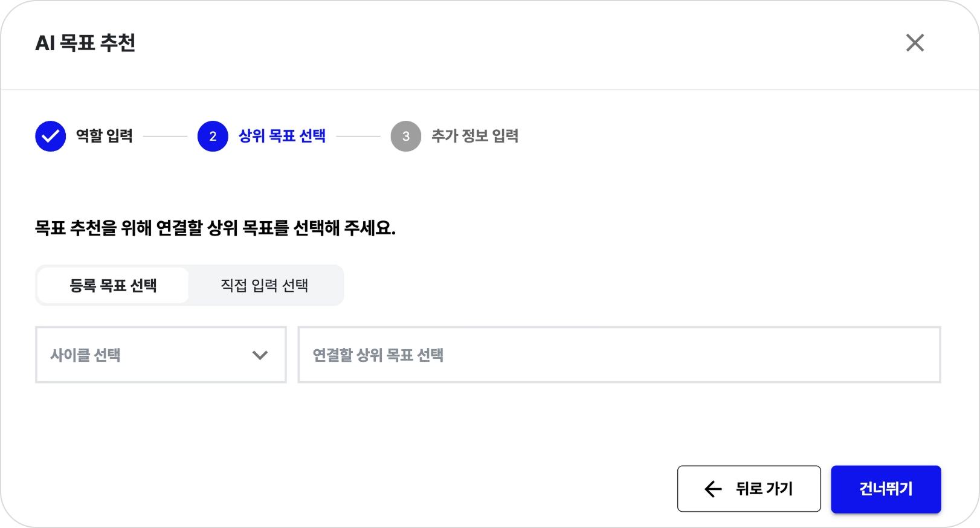Image resolution: width=980 pixels, height=528 pixels.
Task: Select the 상위 목표 선택 step label
Action: click(x=282, y=137)
